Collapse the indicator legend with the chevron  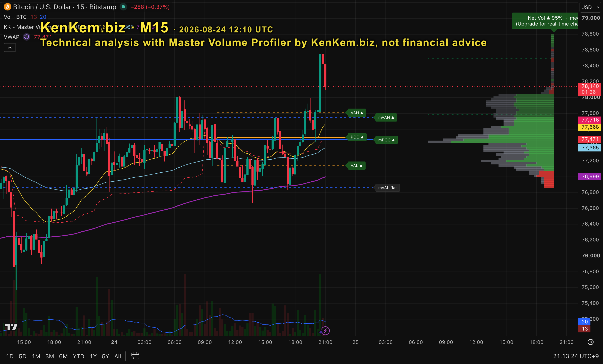tap(10, 47)
